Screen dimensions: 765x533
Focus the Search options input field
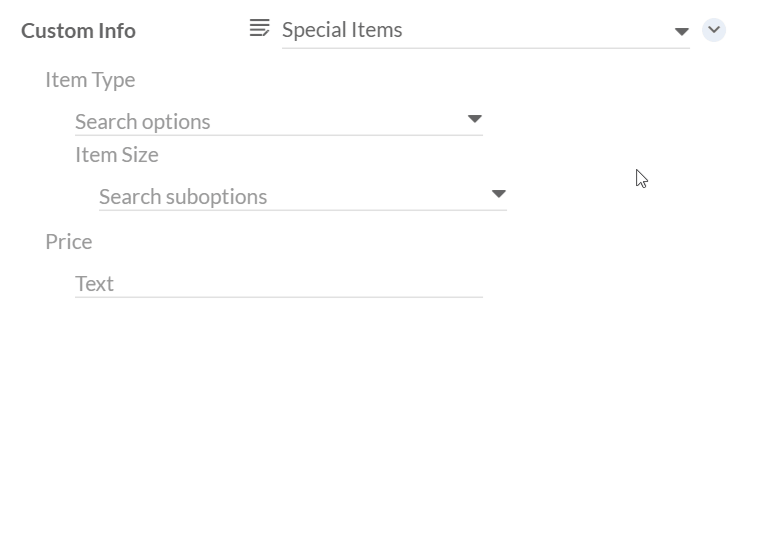pyautogui.click(x=260, y=121)
